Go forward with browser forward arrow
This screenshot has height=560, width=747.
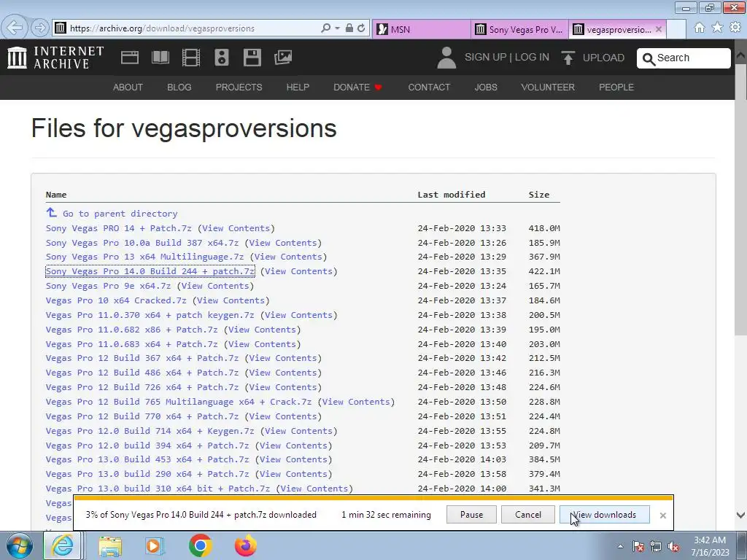[x=39, y=28]
